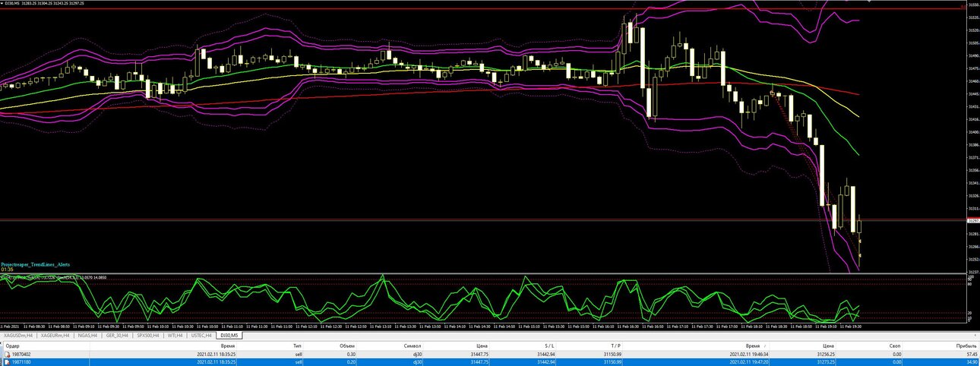Sort orders by the Ордер column header

coord(12,345)
